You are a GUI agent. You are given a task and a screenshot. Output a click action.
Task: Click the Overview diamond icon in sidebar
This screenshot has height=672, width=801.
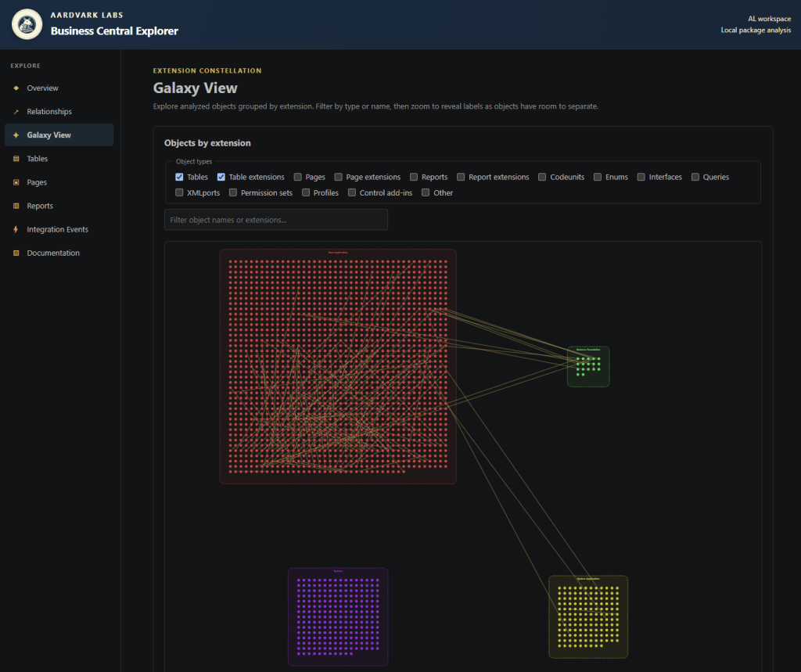point(16,88)
